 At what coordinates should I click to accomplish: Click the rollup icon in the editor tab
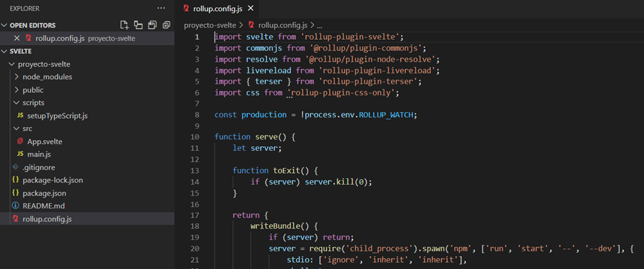187,8
